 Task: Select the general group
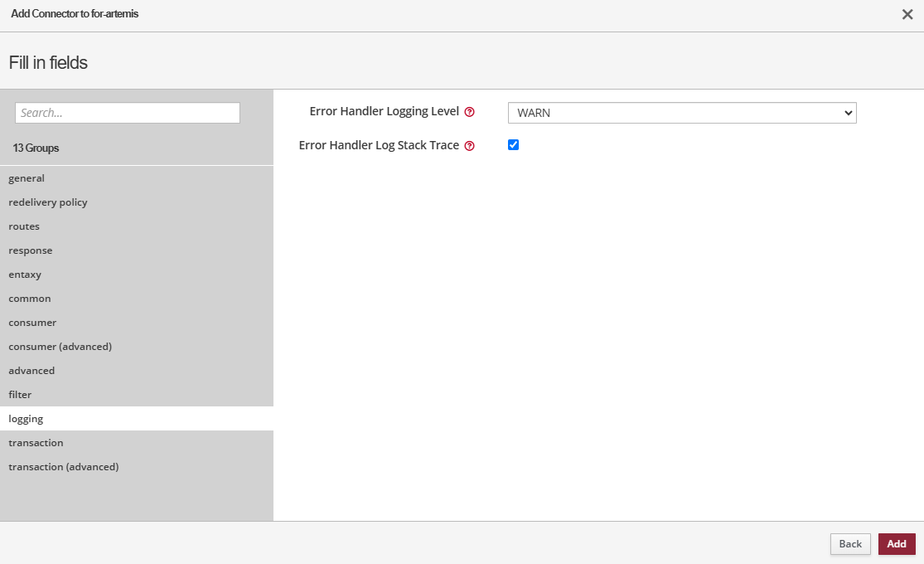27,178
